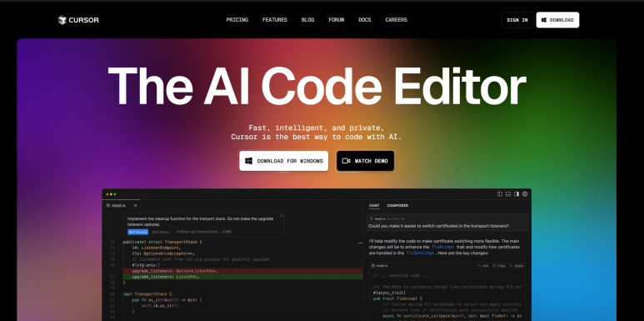Viewport: 644px width, 321px height.
Task: Click the green added upgrade_listeners line
Action: (x=242, y=277)
